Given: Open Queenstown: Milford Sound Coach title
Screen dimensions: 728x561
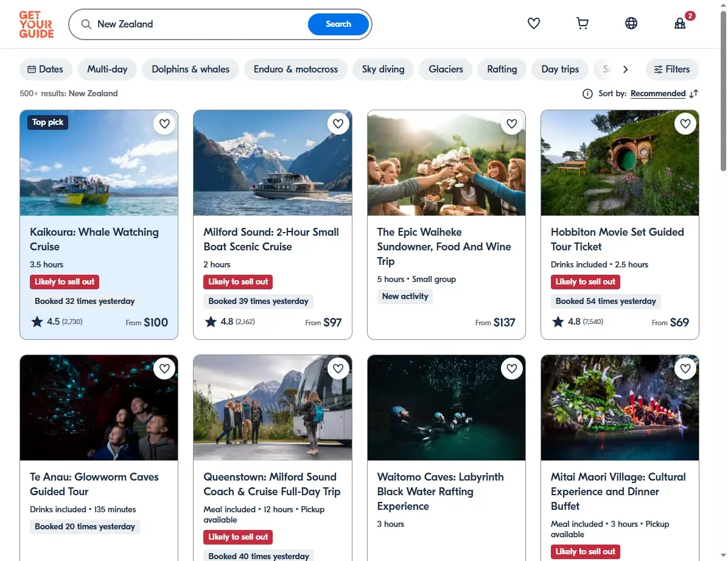Looking at the screenshot, I should (272, 484).
